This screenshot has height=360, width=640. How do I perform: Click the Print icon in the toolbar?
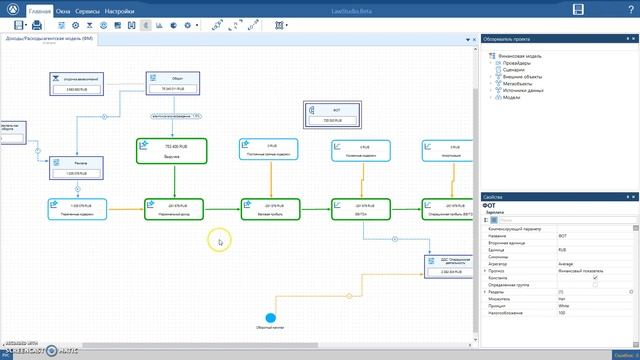[x=37, y=25]
